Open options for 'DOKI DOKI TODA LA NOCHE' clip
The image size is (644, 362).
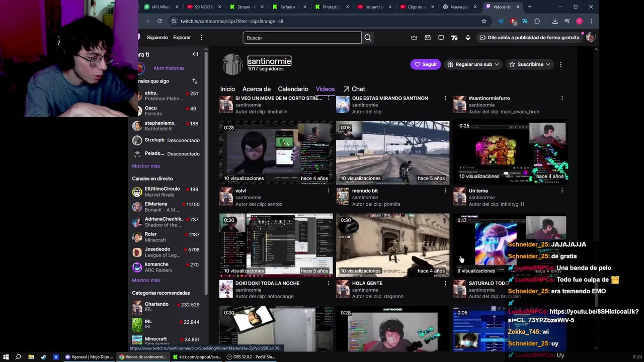point(329,283)
